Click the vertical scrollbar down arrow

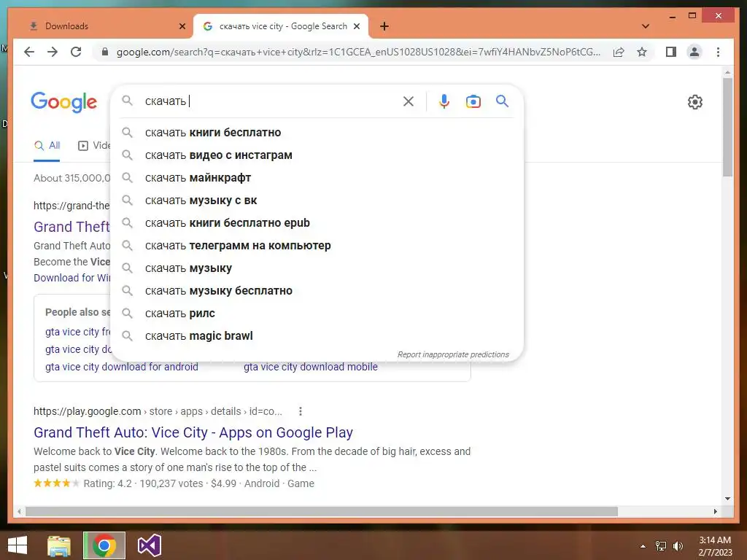point(727,499)
